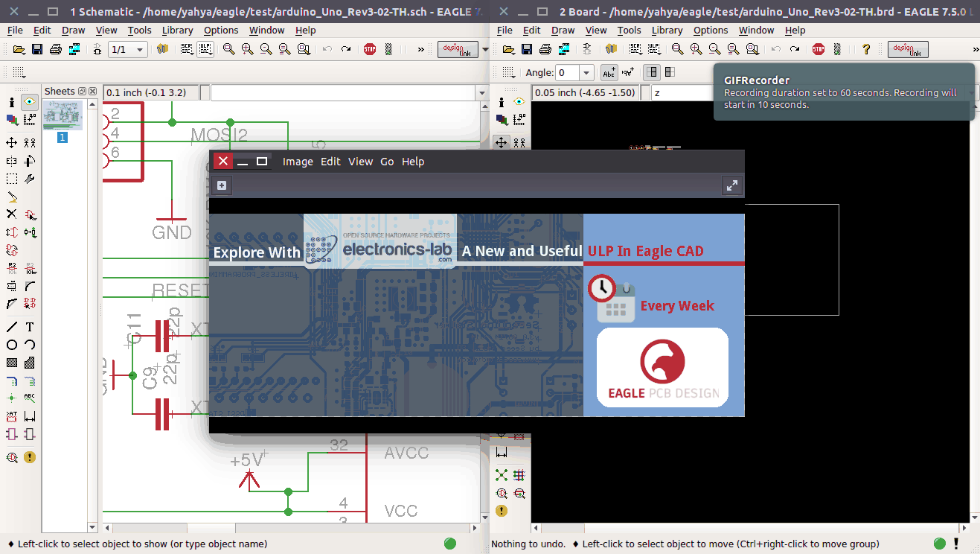The height and width of the screenshot is (554, 980).
Task: Open dropdown arrow beside Schematic designlink
Action: (485, 49)
